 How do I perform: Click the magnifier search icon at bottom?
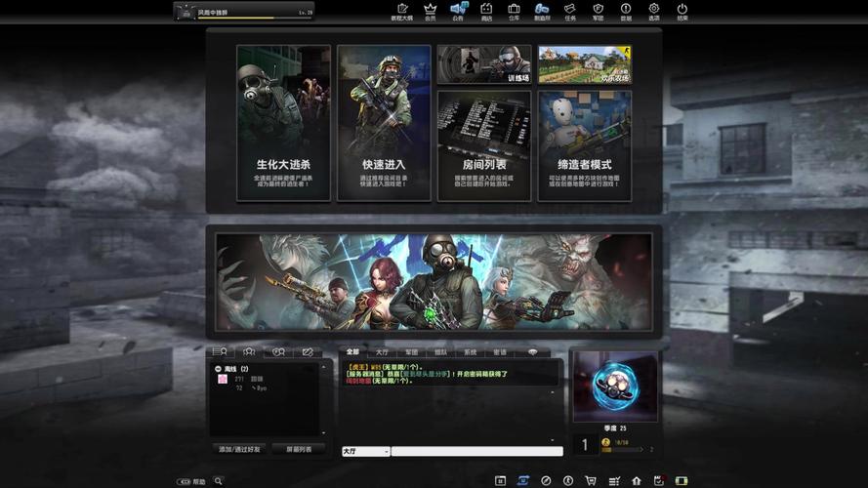tap(219, 481)
